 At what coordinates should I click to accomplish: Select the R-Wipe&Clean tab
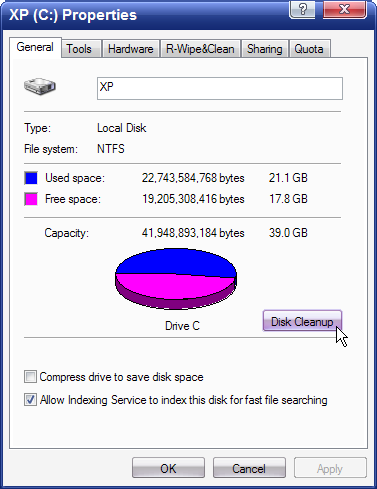tap(200, 49)
